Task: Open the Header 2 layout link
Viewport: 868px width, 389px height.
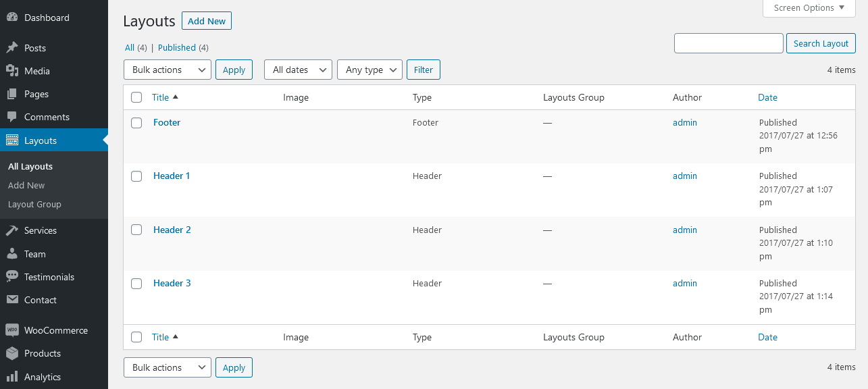Action: tap(172, 230)
